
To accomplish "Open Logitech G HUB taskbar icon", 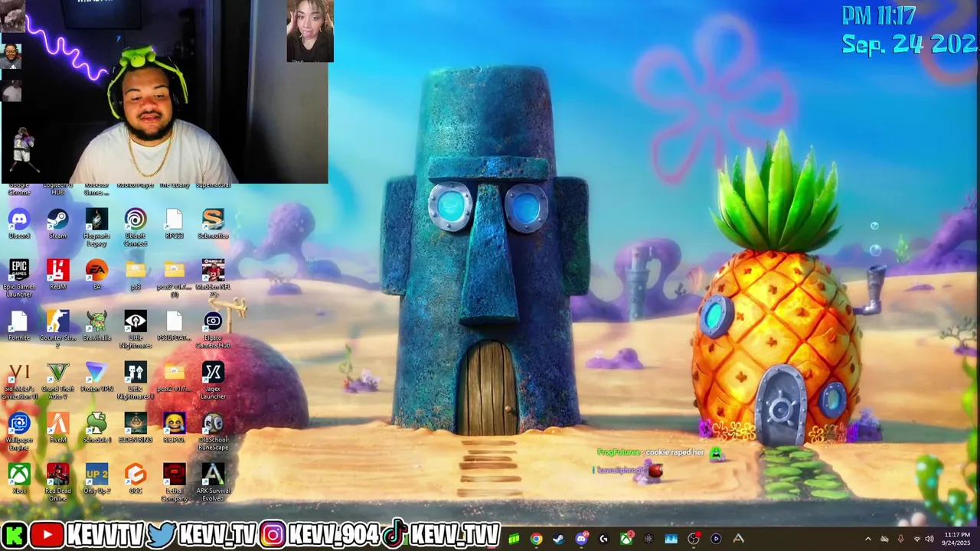I will 603,539.
